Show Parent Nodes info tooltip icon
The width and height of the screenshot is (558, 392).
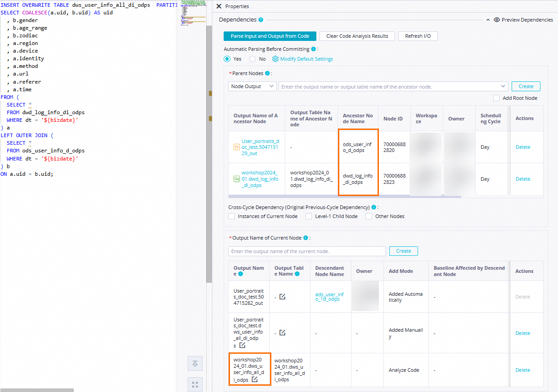tap(267, 73)
